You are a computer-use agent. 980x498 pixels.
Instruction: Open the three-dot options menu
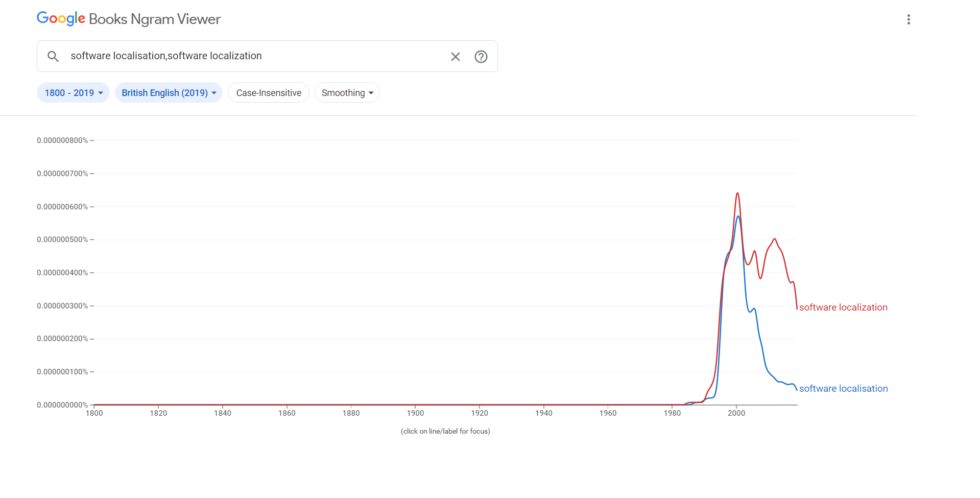(908, 20)
